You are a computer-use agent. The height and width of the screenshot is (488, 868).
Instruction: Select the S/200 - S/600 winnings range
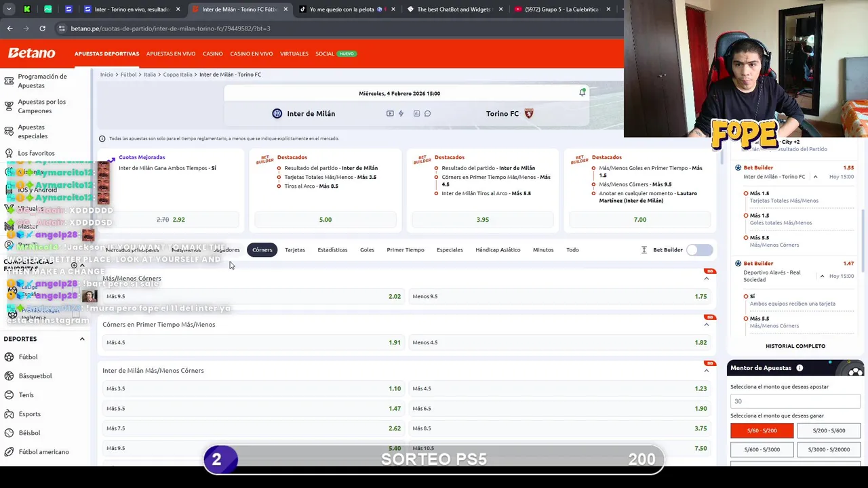point(829,430)
